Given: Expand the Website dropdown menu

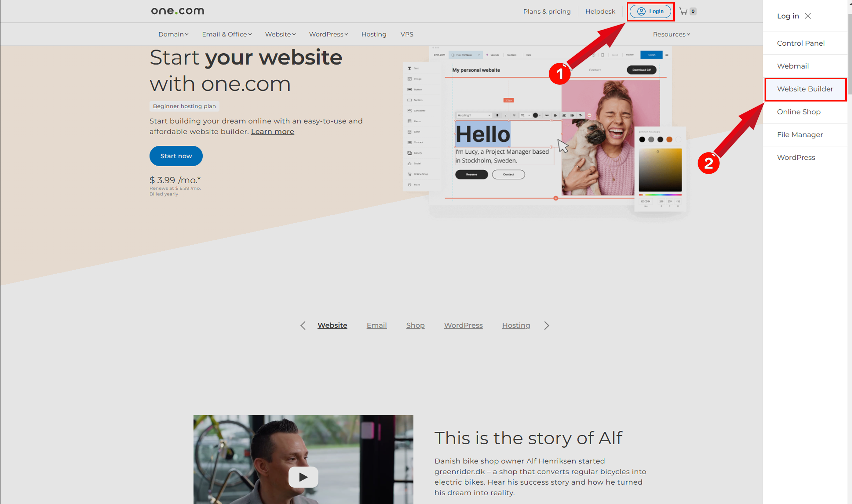Looking at the screenshot, I should (280, 34).
